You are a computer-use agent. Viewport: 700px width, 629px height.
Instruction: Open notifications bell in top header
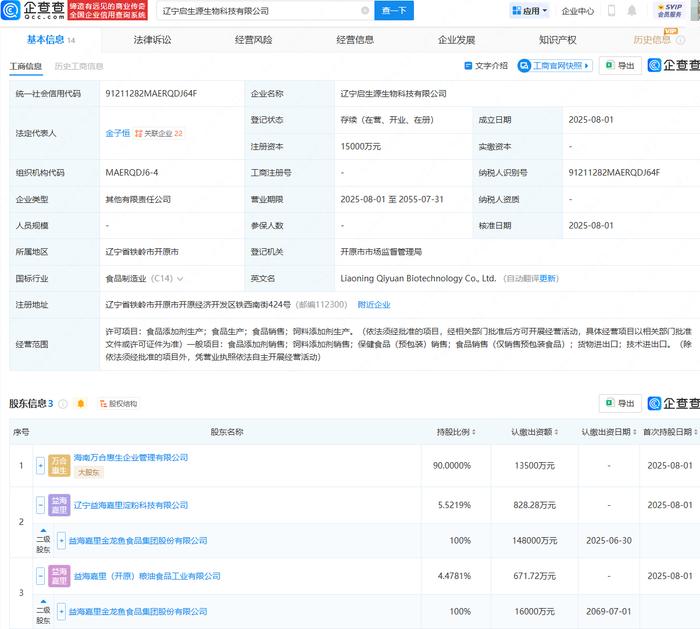coord(632,10)
